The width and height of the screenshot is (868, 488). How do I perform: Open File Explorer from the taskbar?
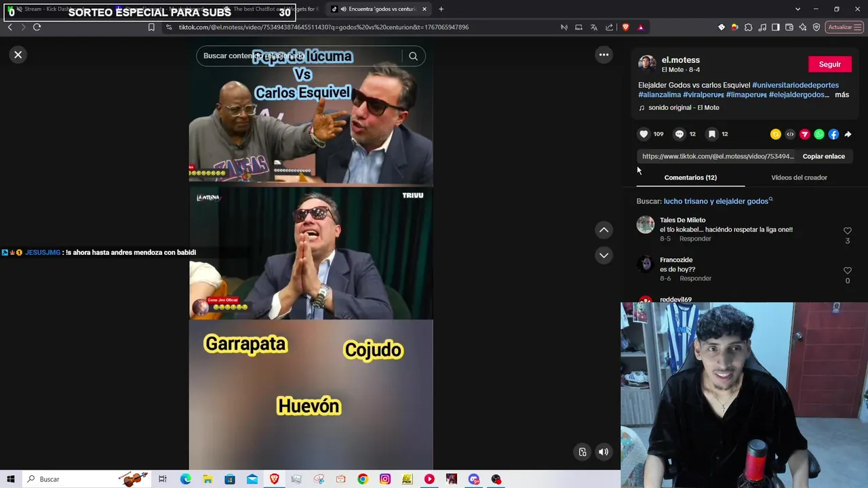(x=208, y=479)
